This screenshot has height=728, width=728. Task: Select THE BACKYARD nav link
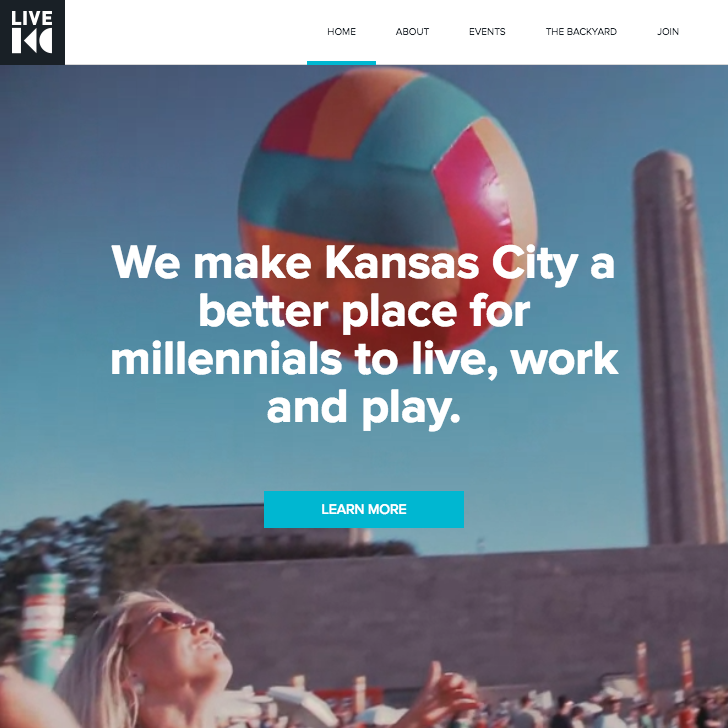[581, 32]
